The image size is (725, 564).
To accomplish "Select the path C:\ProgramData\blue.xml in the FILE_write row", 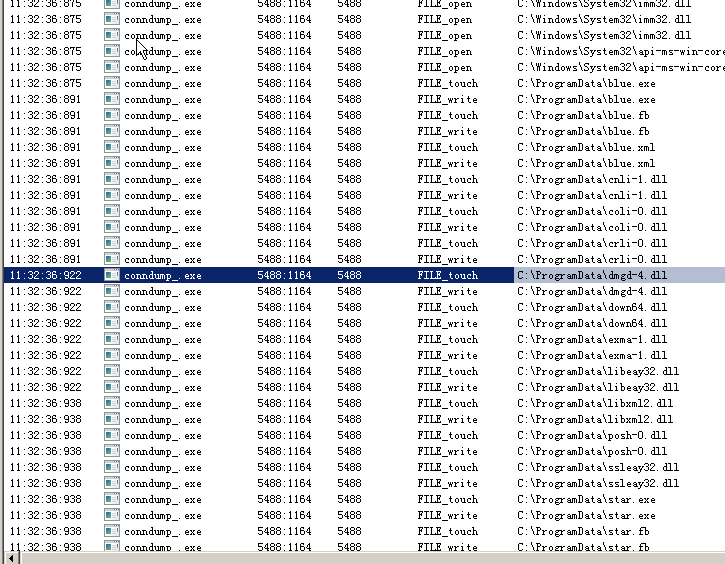I will (586, 164).
